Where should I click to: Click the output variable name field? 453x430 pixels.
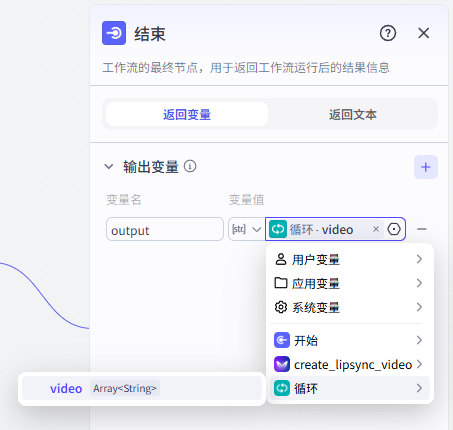click(165, 229)
